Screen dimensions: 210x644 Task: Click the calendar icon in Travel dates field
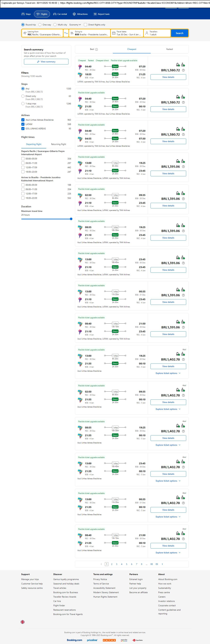(x=114, y=33)
